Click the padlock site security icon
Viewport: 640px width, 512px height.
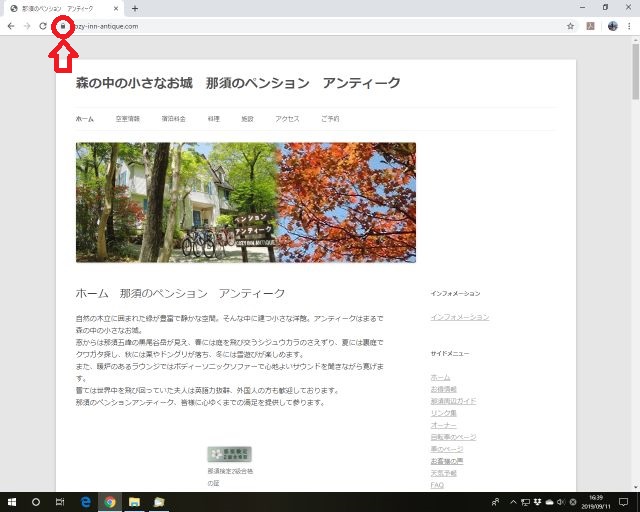[63, 26]
